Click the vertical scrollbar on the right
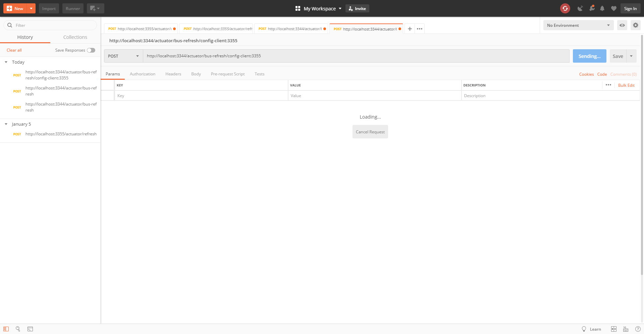This screenshot has width=644, height=334. (642, 154)
